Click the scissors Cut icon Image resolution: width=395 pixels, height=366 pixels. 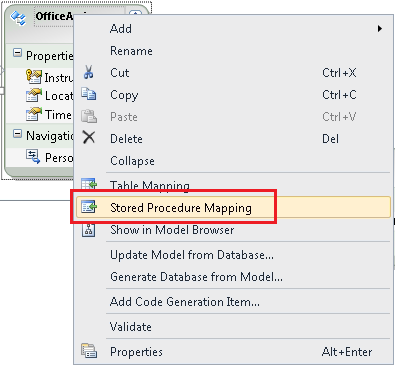tap(88, 72)
